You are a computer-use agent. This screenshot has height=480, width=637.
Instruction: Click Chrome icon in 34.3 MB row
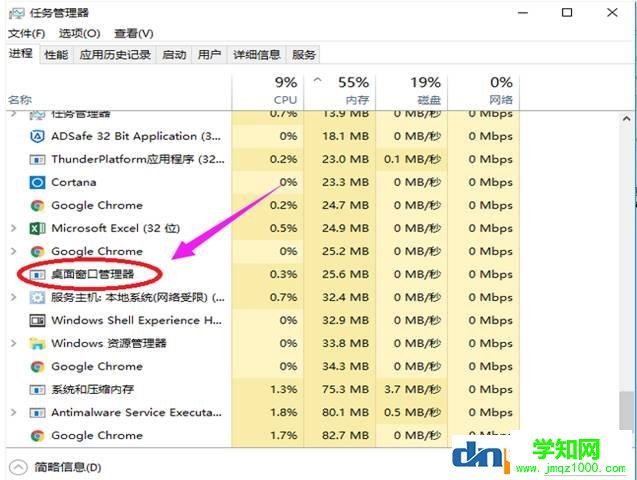click(37, 367)
